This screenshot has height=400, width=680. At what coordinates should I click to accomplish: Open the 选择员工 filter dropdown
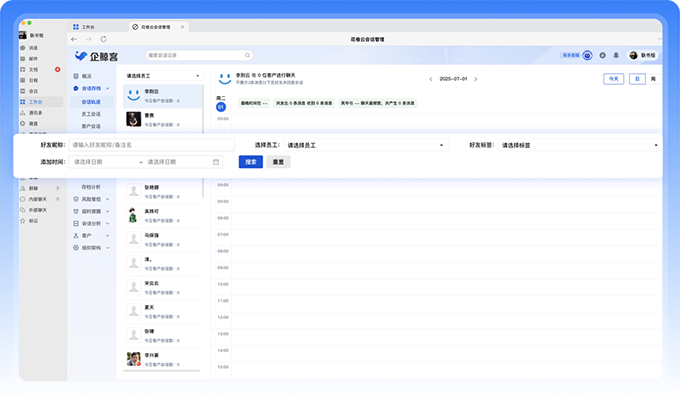click(364, 145)
